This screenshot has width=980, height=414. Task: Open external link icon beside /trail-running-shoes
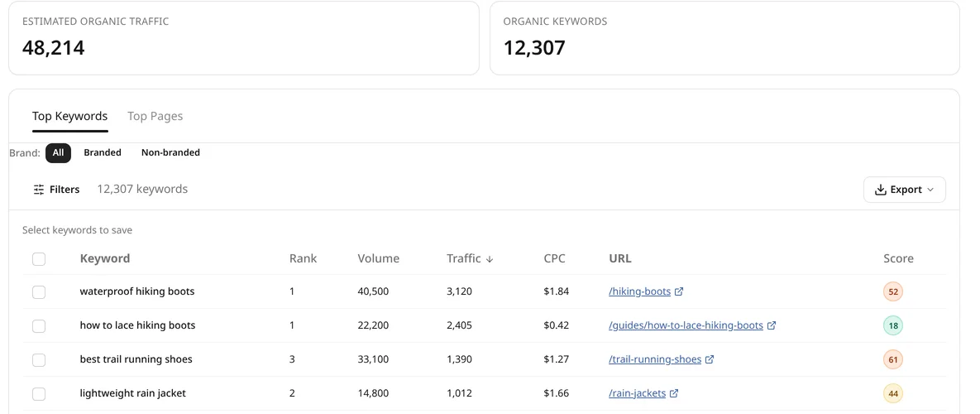710,359
